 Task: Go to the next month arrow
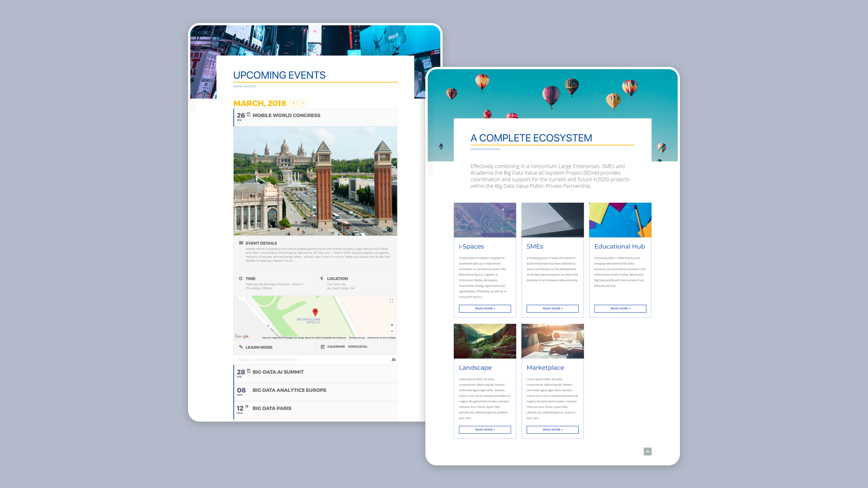tap(302, 103)
